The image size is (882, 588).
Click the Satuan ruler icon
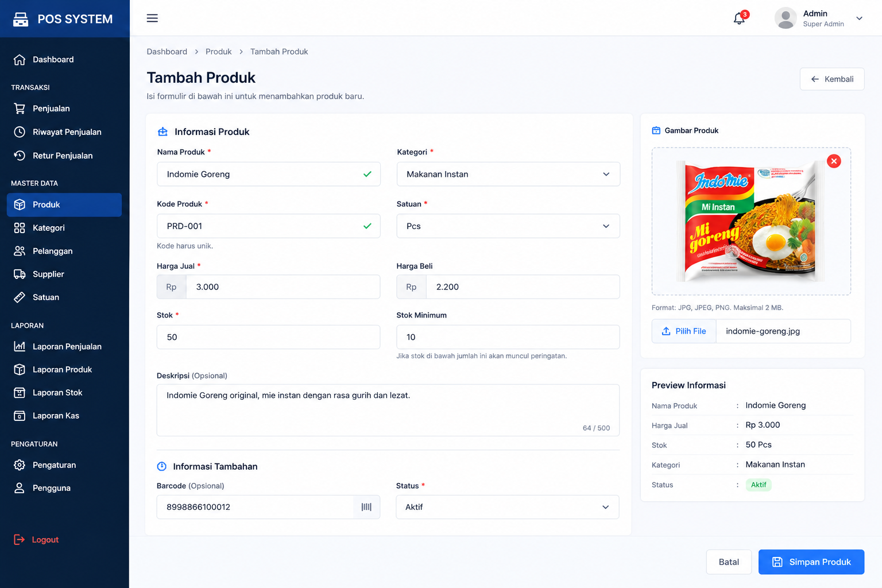[x=20, y=297]
